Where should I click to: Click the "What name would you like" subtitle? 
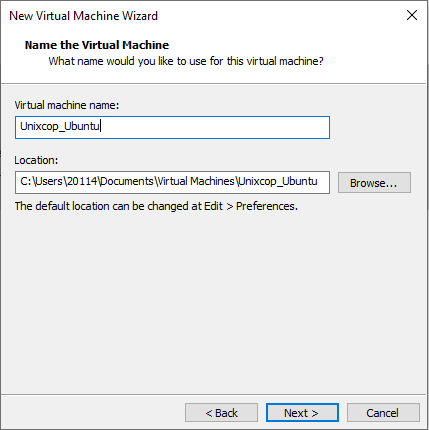tap(186, 61)
